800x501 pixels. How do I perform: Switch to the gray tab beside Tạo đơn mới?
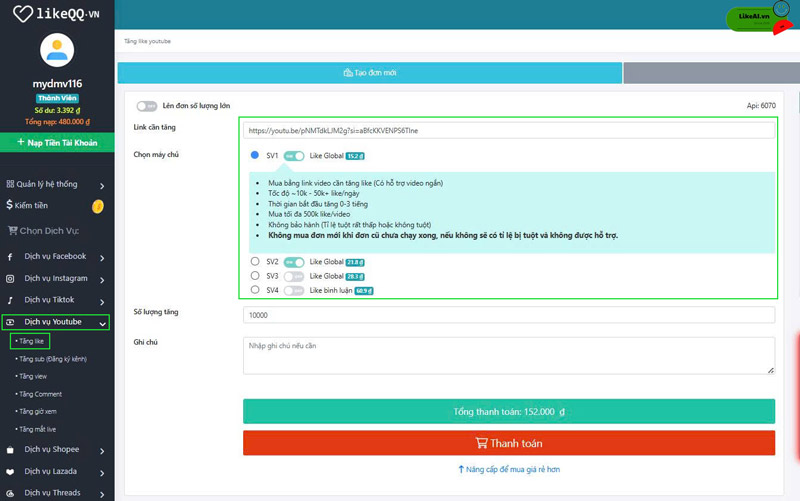[x=712, y=73]
